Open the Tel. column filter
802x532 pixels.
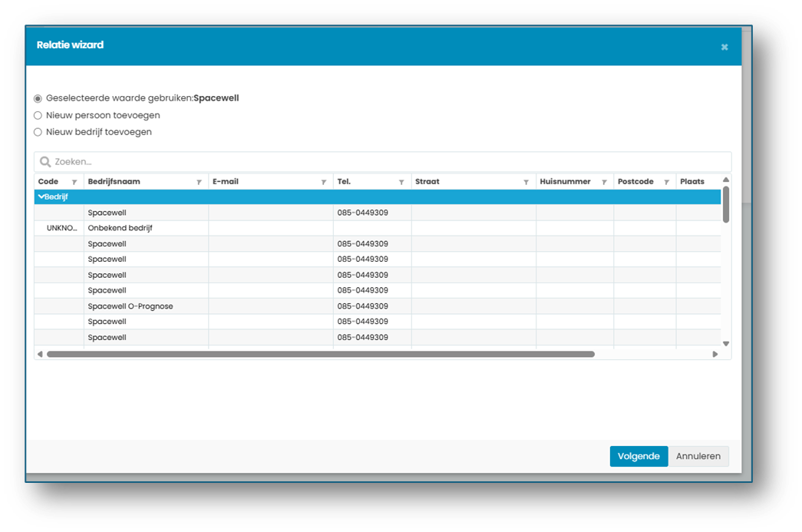[401, 182]
